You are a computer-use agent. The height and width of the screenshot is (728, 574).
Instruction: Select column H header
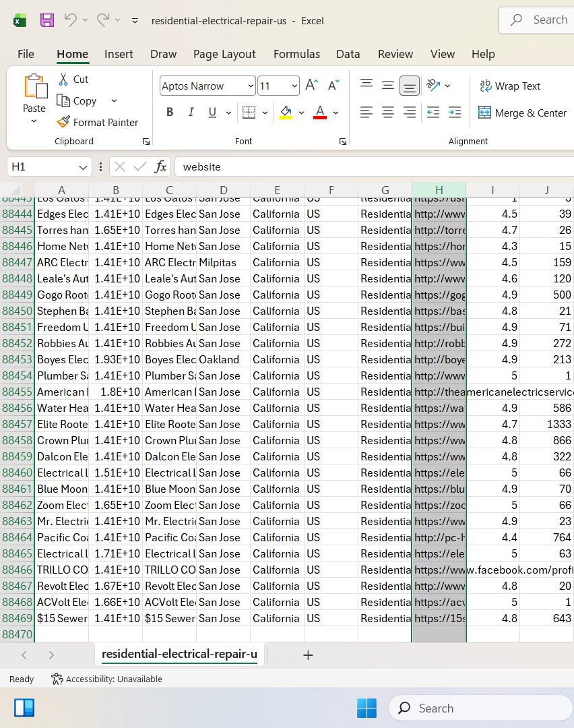tap(439, 190)
